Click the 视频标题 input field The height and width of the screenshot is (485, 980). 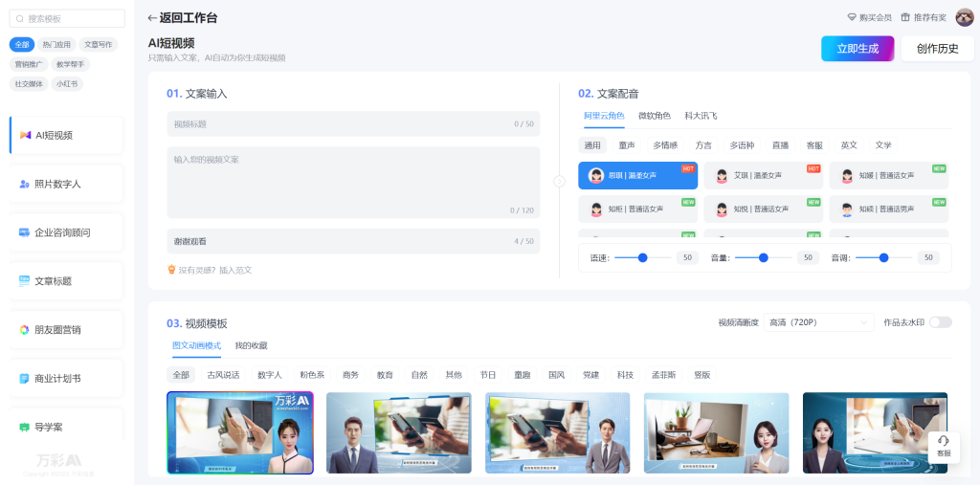(x=353, y=123)
